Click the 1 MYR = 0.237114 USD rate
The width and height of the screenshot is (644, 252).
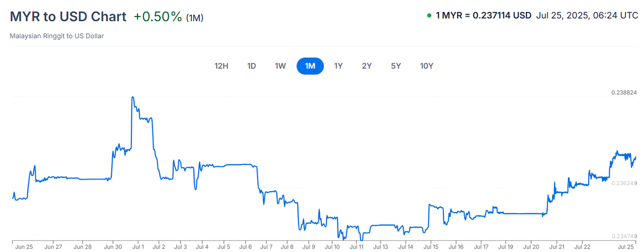[x=484, y=16]
